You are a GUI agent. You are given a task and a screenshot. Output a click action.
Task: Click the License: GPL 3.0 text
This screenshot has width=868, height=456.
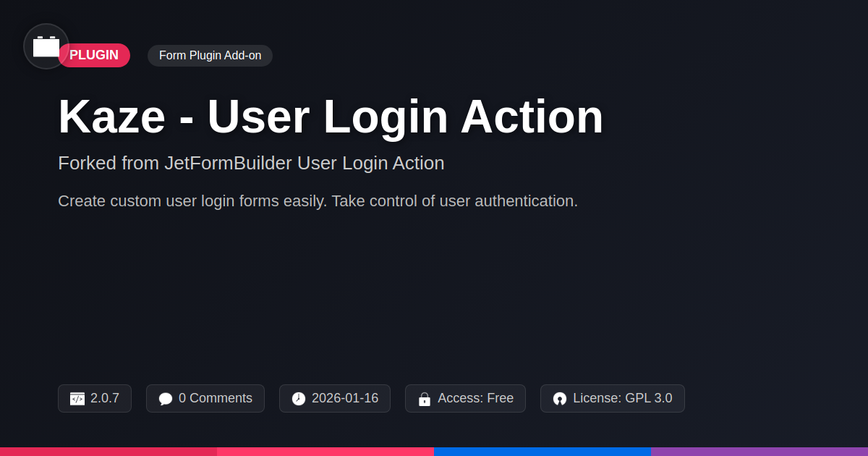(623, 398)
